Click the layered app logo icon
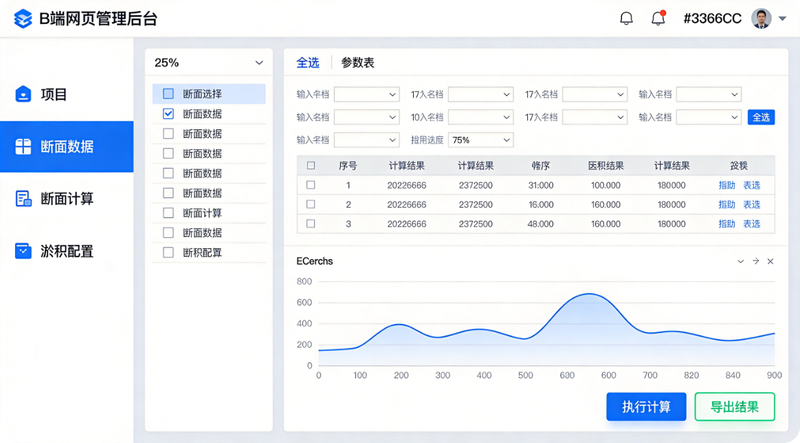The height and width of the screenshot is (443, 800). 23,19
